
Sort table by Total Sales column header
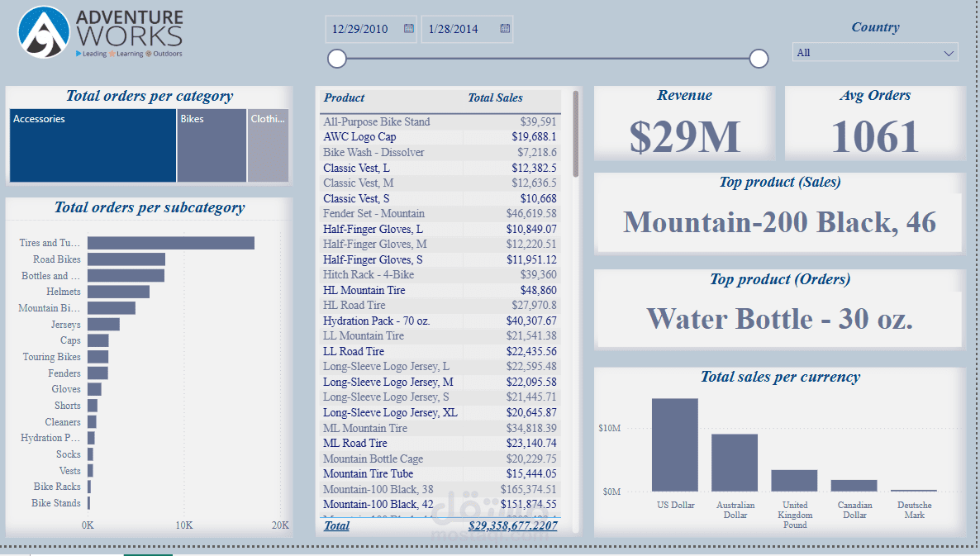pyautogui.click(x=495, y=98)
